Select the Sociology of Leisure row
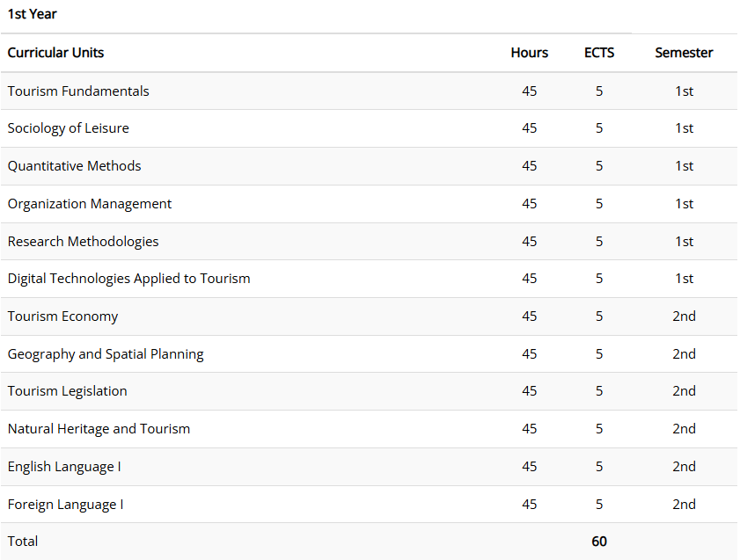Viewport: 740px width, 560px height. point(69,128)
